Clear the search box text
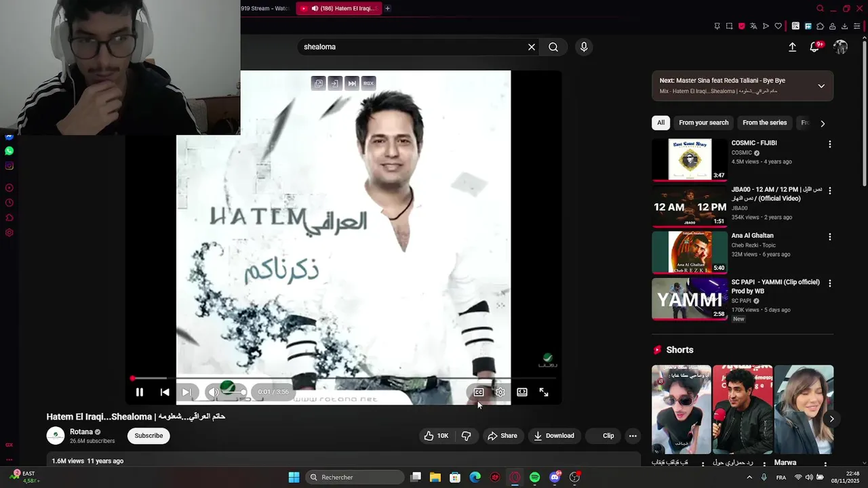The image size is (868, 488). coord(532,47)
